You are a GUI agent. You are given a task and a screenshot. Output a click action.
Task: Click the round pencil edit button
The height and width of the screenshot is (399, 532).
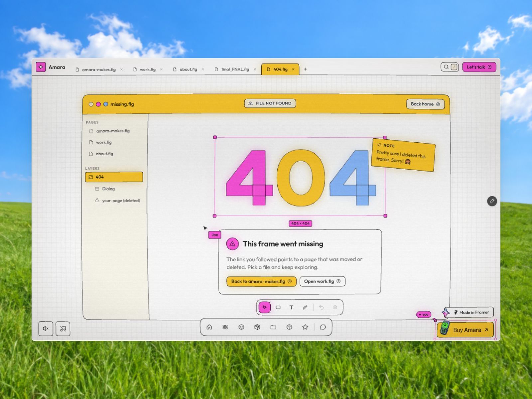click(x=492, y=201)
